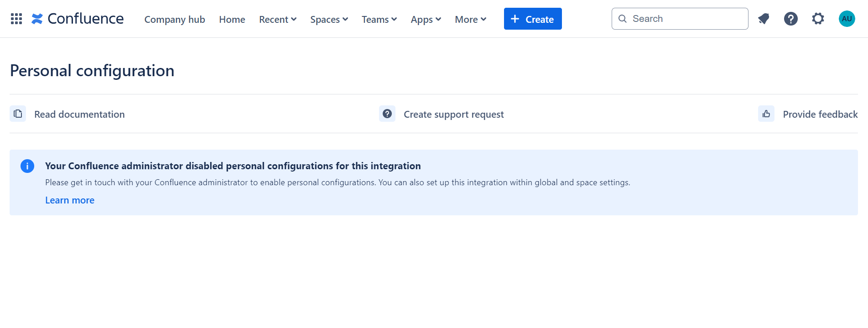Click the Create support request icon
Viewport: 868px width, 328px height.
click(387, 114)
